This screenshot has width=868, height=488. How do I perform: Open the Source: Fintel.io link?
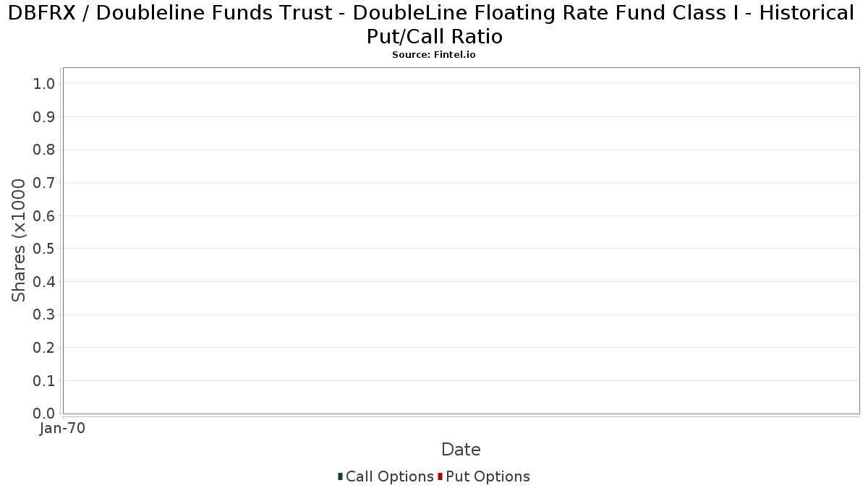pos(434,55)
